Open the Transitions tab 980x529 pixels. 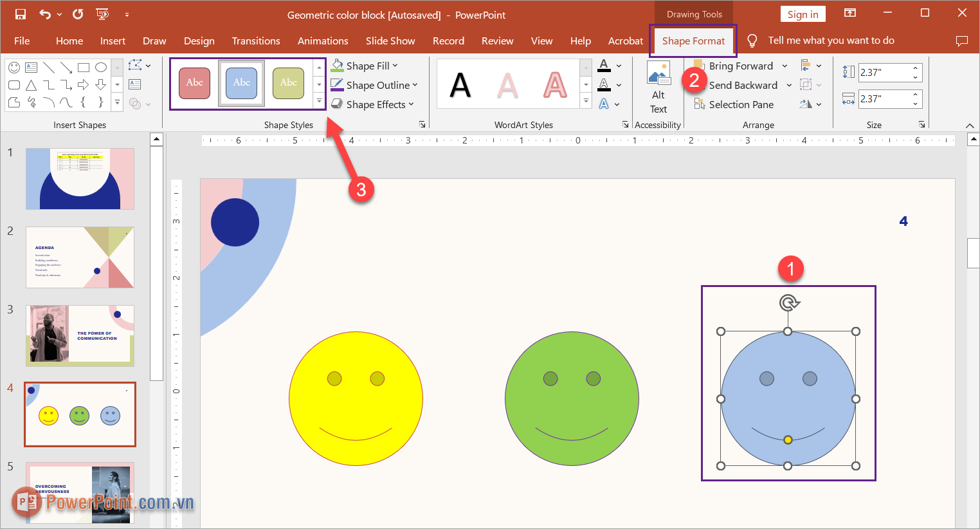click(256, 41)
